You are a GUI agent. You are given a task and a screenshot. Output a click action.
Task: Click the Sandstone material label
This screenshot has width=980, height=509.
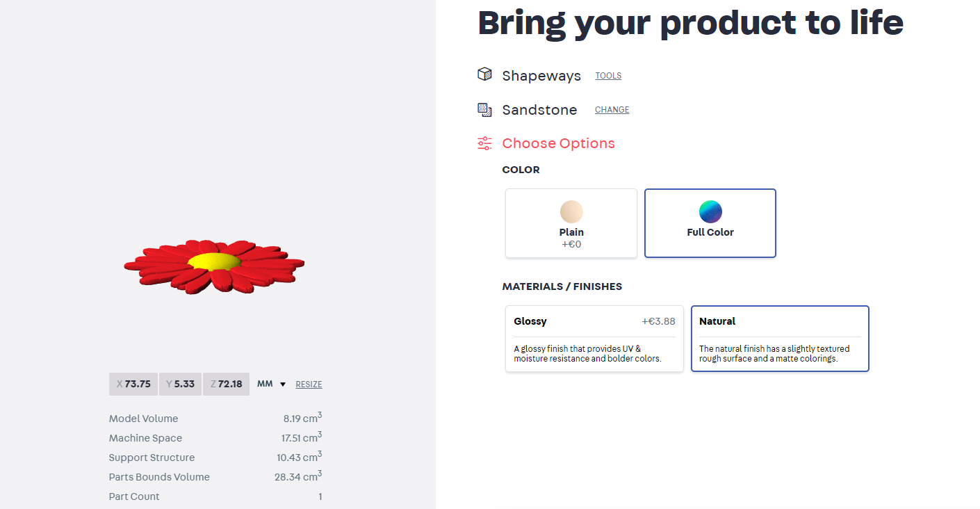pyautogui.click(x=539, y=110)
